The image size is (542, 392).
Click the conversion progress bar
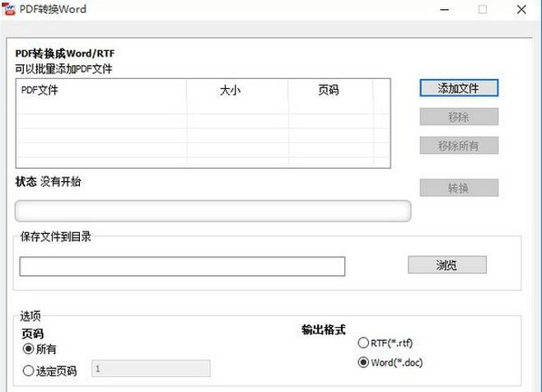point(213,211)
